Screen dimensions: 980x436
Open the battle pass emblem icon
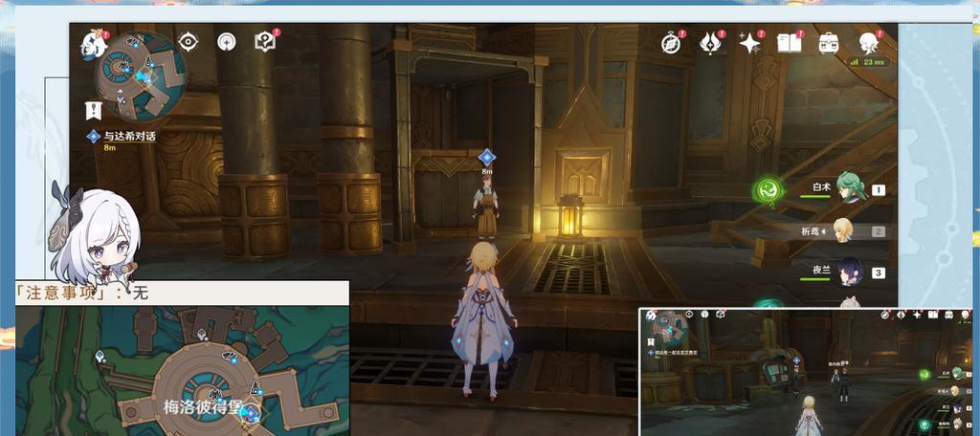[x=710, y=42]
